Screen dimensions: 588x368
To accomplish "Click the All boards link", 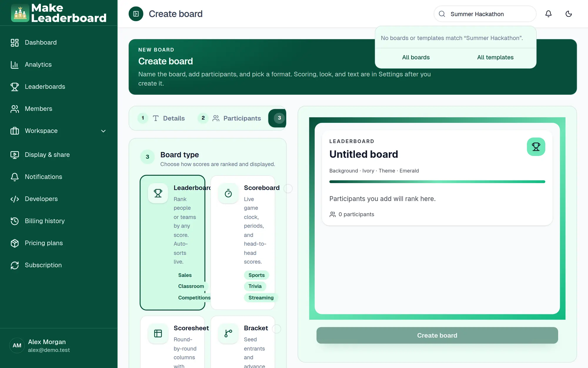I will pos(416,57).
